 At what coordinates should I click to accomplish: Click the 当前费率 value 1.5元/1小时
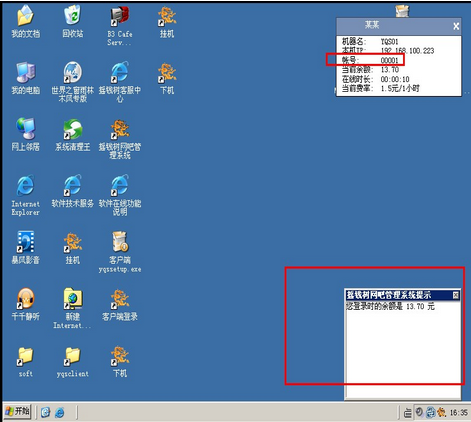coord(400,88)
